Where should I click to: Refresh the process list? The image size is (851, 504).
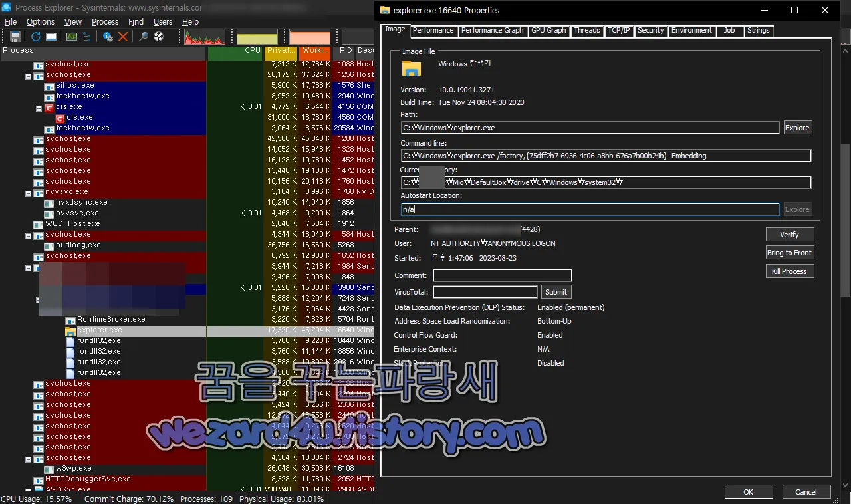click(35, 36)
